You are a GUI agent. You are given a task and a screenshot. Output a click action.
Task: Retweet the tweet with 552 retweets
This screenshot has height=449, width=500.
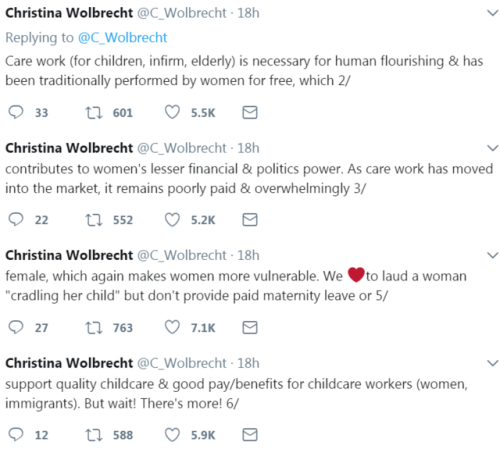click(94, 220)
